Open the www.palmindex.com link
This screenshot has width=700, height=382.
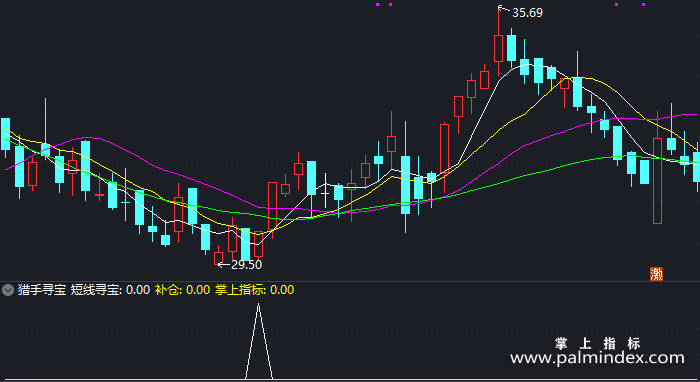(597, 357)
